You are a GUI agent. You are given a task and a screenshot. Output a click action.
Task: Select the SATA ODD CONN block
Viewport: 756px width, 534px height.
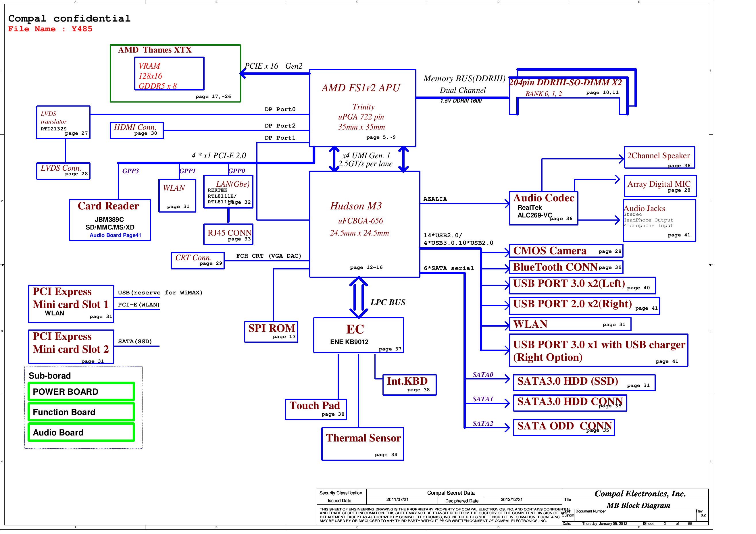564,428
